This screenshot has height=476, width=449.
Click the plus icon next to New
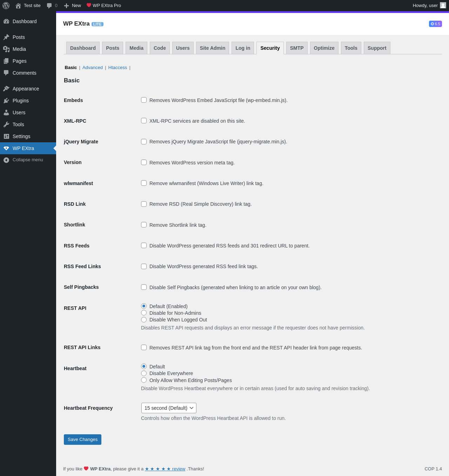pos(66,6)
